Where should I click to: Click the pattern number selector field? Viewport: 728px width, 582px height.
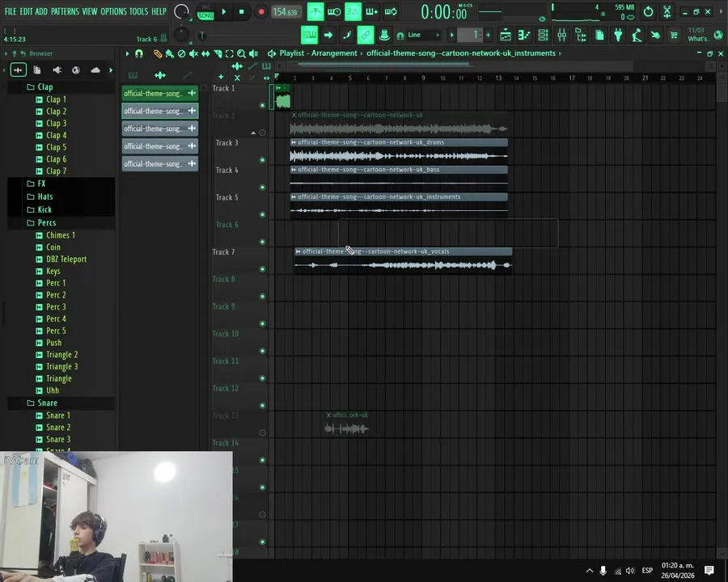[470, 35]
